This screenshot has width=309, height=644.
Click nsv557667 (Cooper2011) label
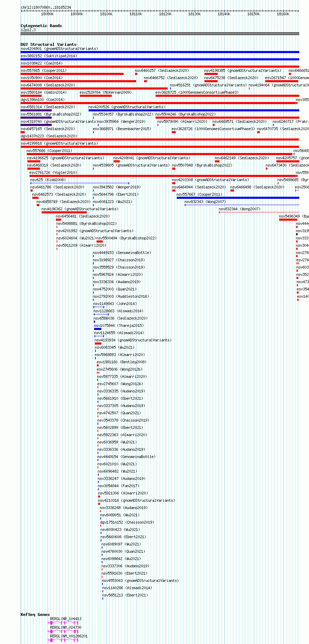pyautogui.click(x=200, y=194)
